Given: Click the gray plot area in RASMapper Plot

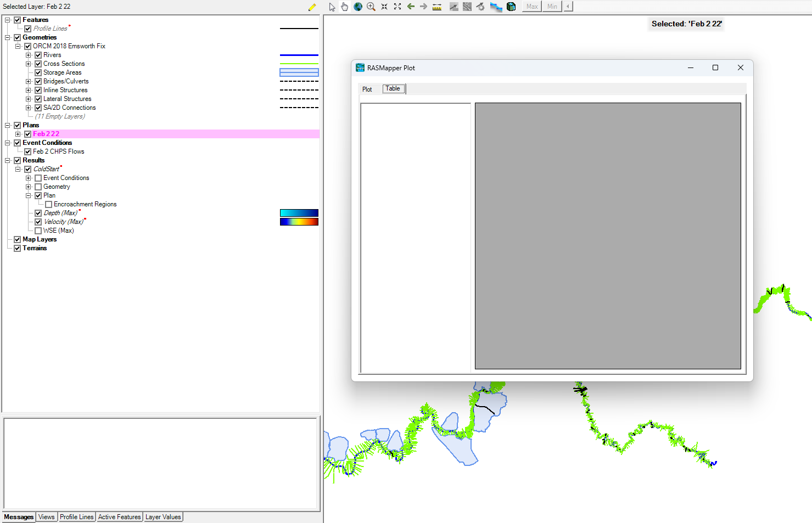Looking at the screenshot, I should click(x=608, y=236).
